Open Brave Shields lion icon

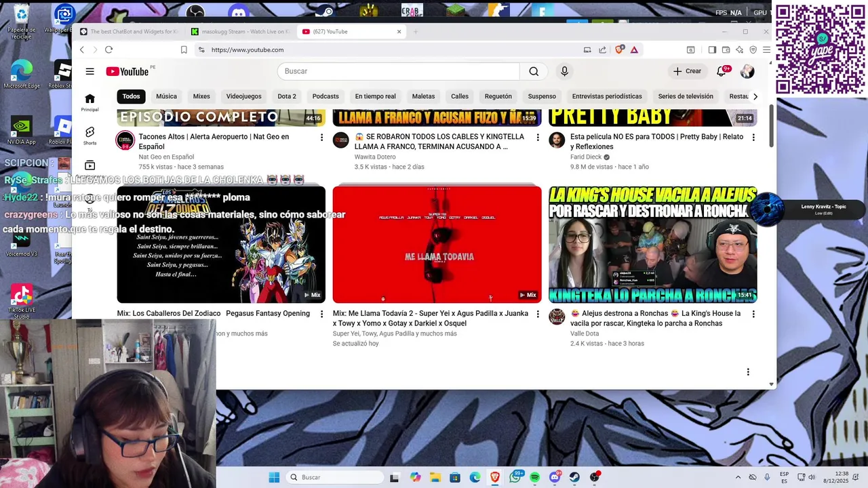619,49
